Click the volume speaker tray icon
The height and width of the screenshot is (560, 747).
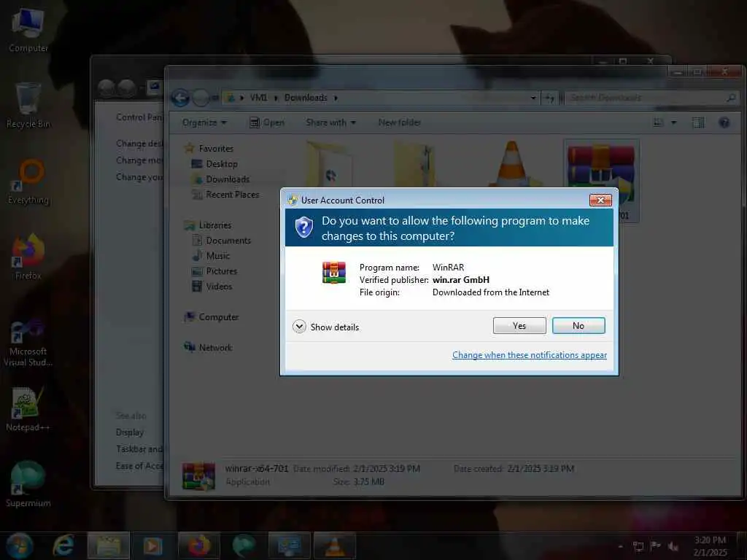tap(673, 546)
